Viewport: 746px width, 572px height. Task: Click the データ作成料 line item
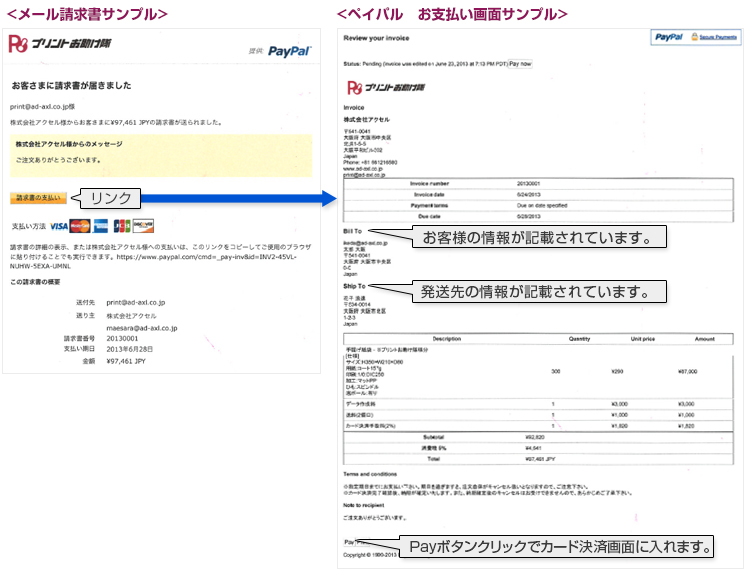[361, 404]
